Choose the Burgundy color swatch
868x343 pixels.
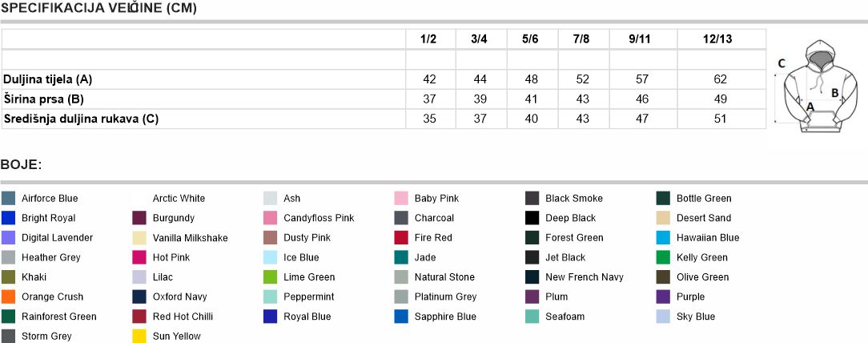click(x=139, y=218)
